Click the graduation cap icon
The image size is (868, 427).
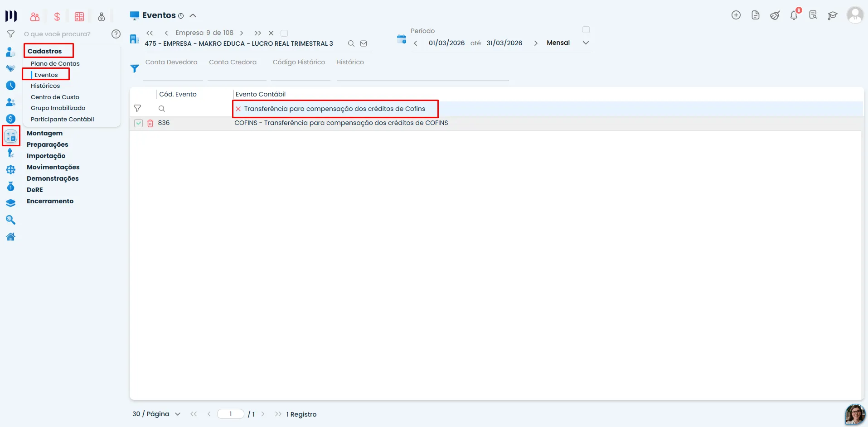click(x=832, y=15)
